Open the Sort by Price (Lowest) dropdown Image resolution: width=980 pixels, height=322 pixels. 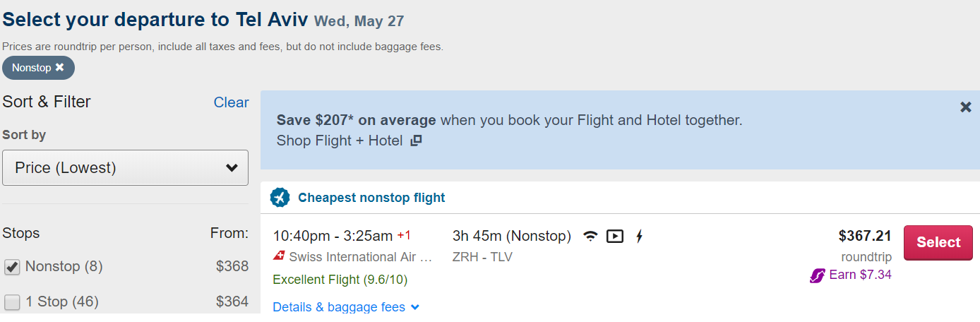(x=126, y=167)
